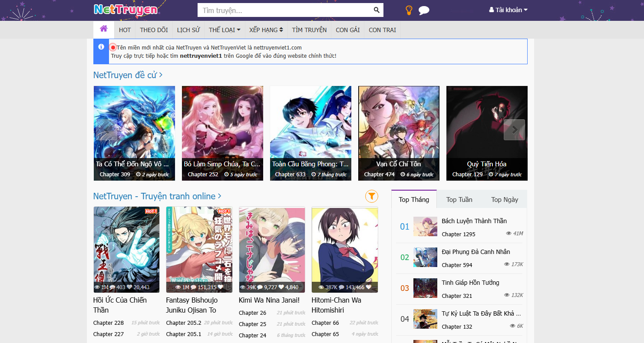Switch to the Top Tuần tab
The width and height of the screenshot is (644, 343).
pos(459,200)
